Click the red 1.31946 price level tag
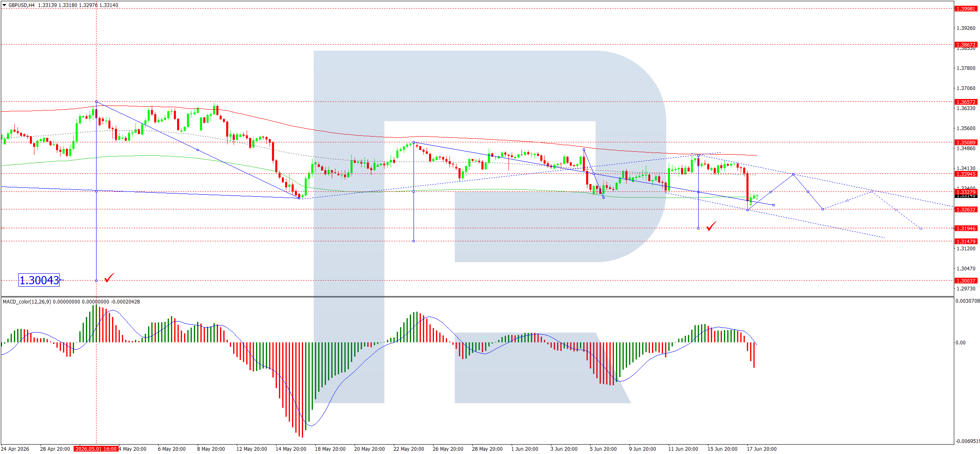The height and width of the screenshot is (454, 980). coord(966,228)
